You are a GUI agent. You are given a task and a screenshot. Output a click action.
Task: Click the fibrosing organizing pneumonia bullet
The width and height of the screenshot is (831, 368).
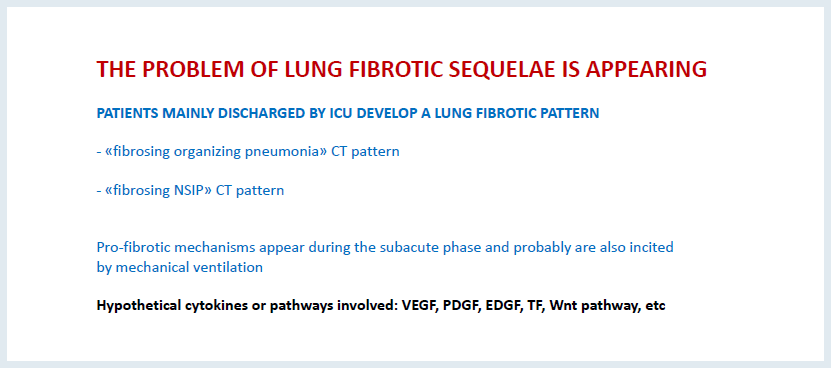click(x=247, y=152)
